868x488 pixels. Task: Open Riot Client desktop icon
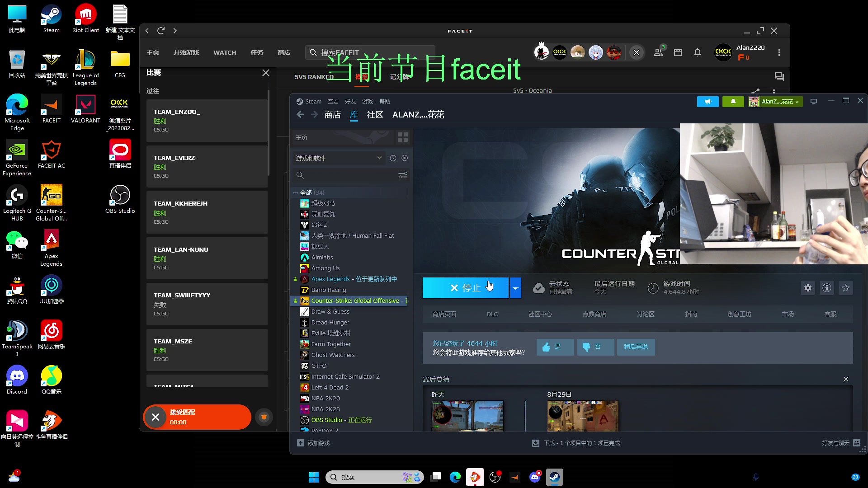(x=85, y=19)
